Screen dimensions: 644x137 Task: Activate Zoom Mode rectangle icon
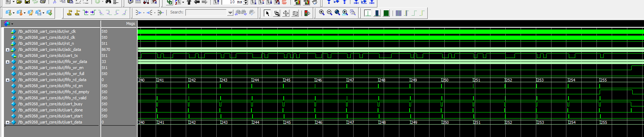coord(277,13)
